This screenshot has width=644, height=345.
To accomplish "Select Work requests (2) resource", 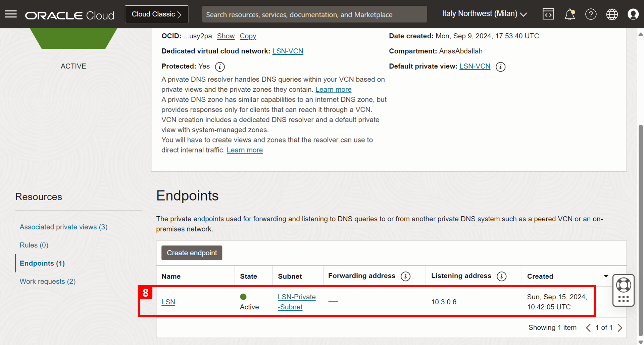I will pyautogui.click(x=48, y=281).
